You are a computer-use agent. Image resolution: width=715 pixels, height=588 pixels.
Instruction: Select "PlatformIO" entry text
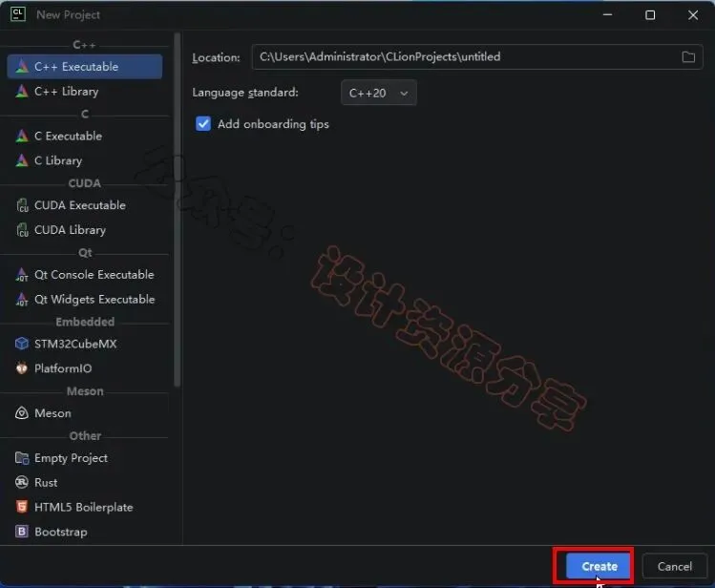(x=63, y=368)
